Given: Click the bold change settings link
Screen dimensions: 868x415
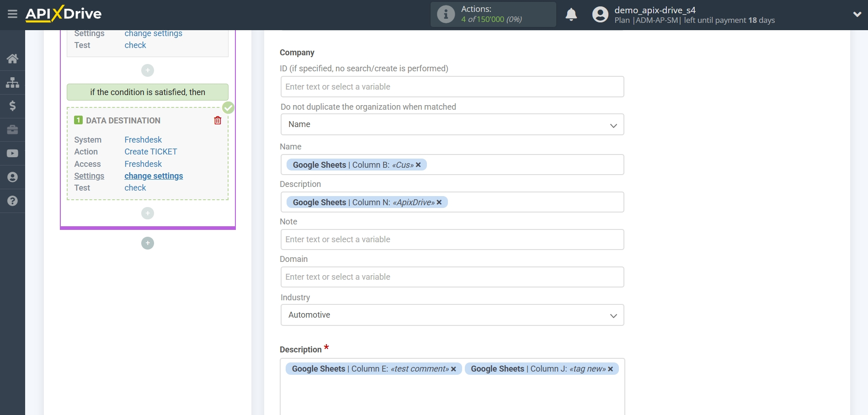Looking at the screenshot, I should tap(154, 176).
